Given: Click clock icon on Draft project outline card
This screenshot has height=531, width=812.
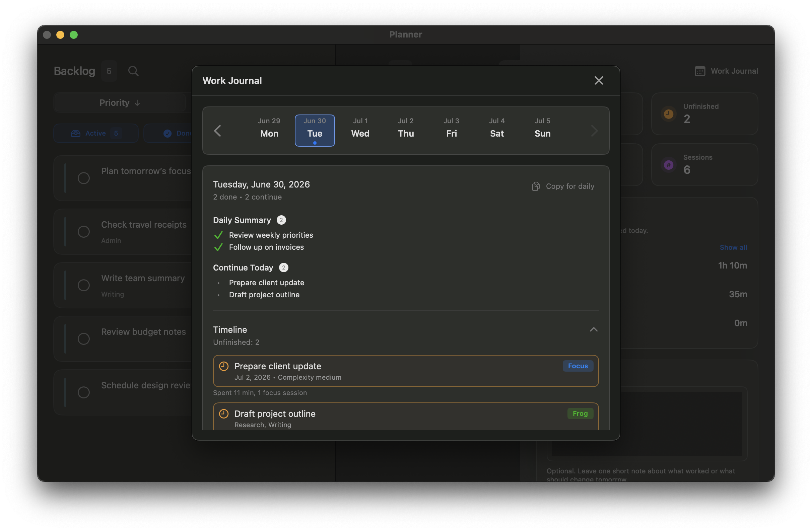Looking at the screenshot, I should (224, 414).
